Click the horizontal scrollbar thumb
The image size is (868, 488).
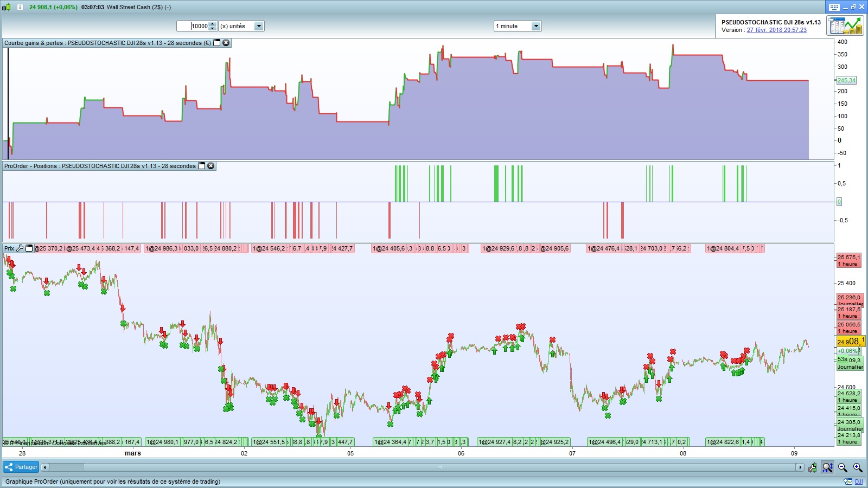tap(439, 467)
